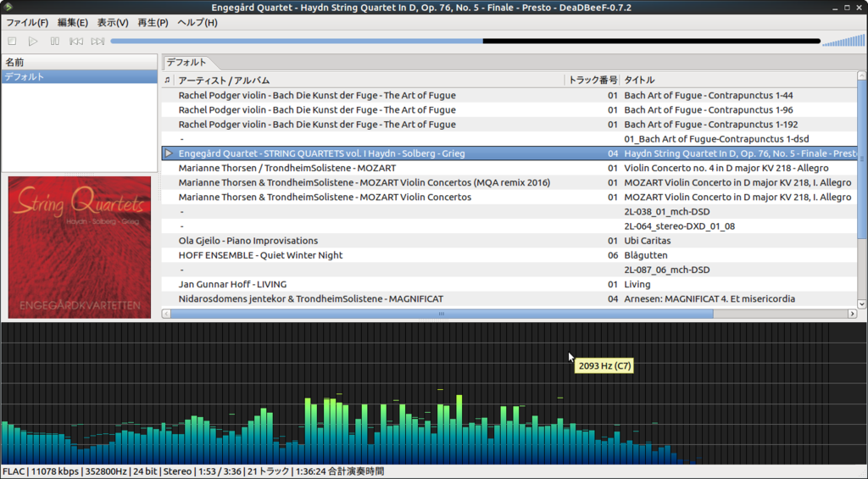Skip to next track
The height and width of the screenshot is (479, 868).
[x=98, y=41]
